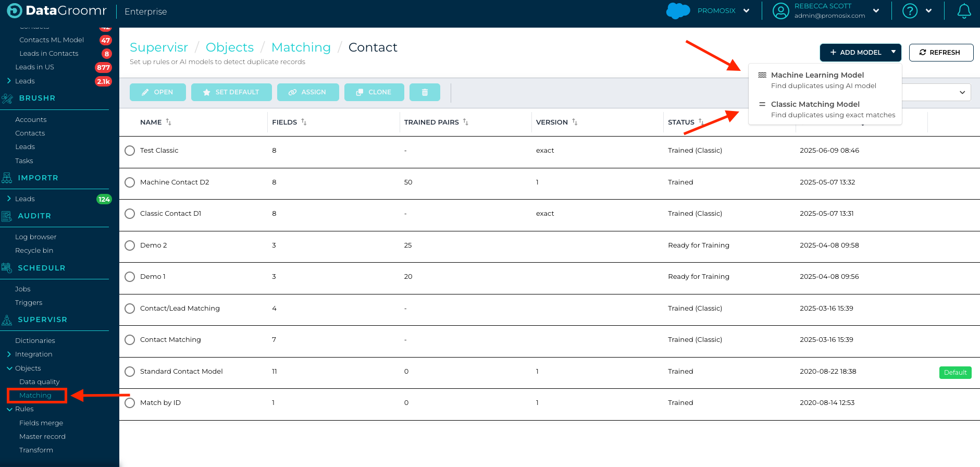Toggle the Add Model dropdown caret
This screenshot has width=980, height=467.
coord(894,52)
